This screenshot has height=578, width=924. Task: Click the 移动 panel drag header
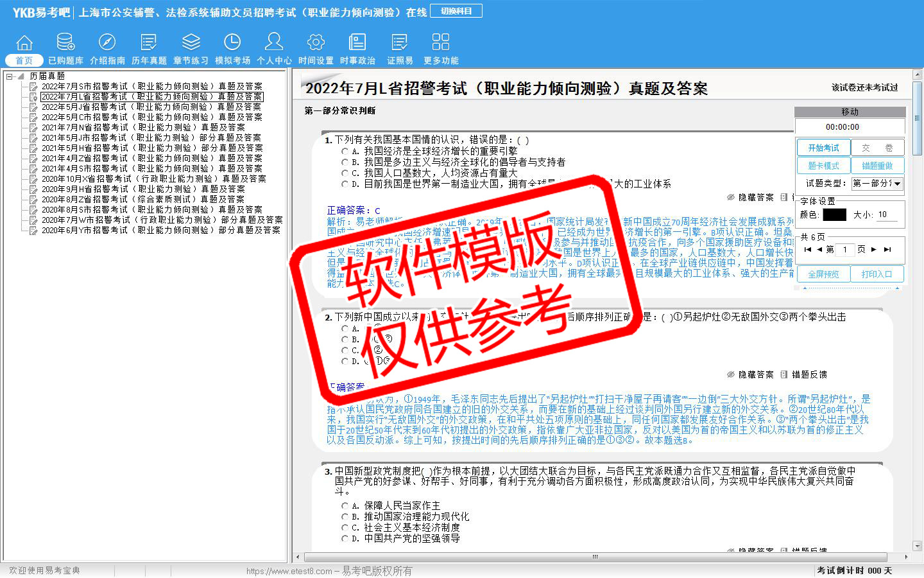850,112
